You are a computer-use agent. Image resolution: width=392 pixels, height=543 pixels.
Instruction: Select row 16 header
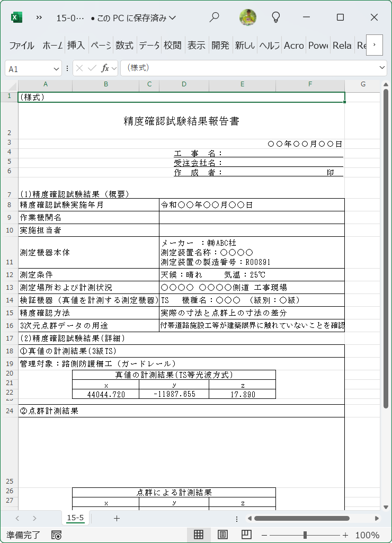tap(9, 325)
